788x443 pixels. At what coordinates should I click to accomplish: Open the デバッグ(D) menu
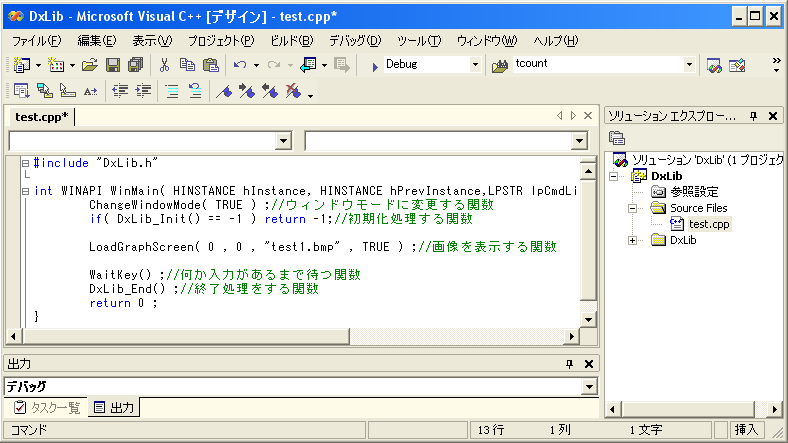[x=355, y=41]
